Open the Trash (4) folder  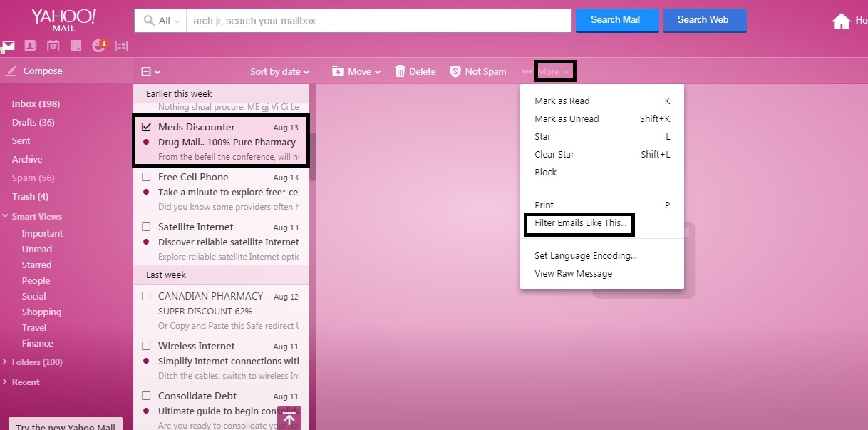(30, 196)
